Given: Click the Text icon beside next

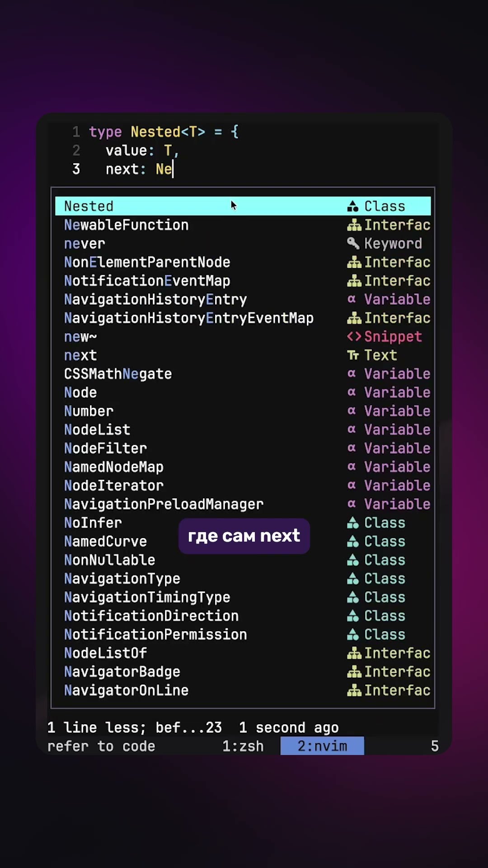Looking at the screenshot, I should click(353, 355).
